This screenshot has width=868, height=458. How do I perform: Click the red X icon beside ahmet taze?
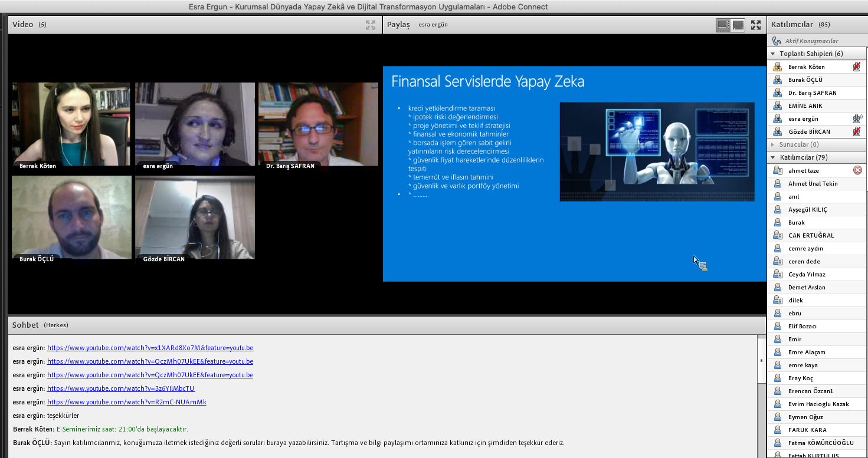pos(857,170)
